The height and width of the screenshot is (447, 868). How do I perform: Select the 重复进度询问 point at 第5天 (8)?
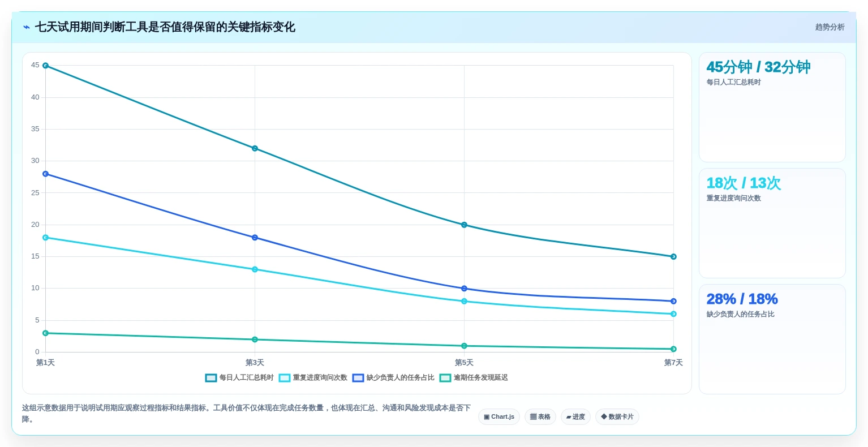pyautogui.click(x=464, y=301)
